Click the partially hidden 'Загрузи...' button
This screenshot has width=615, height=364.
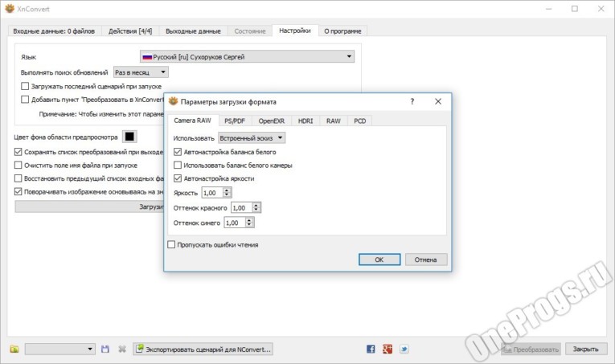(x=89, y=207)
